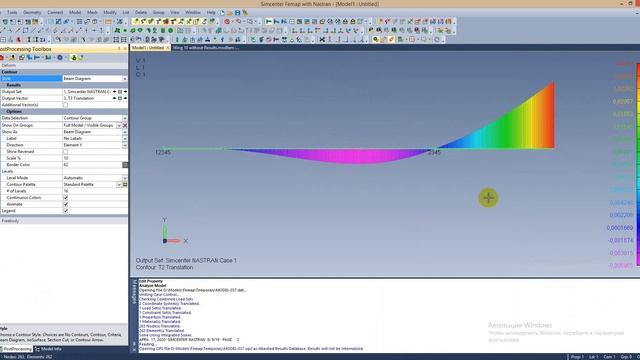
Task: Open the Level Mode dropdown
Action: [x=125, y=178]
